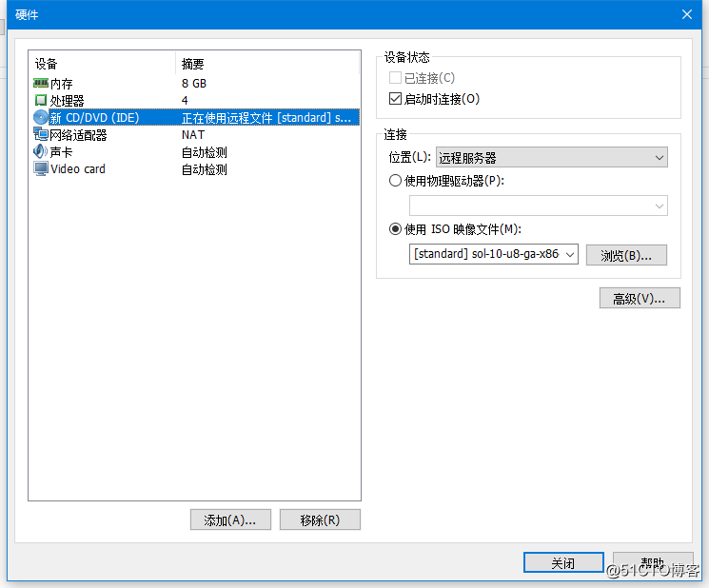Click 自动检测 summary for 声卡
The image size is (709, 588).
pyautogui.click(x=205, y=152)
